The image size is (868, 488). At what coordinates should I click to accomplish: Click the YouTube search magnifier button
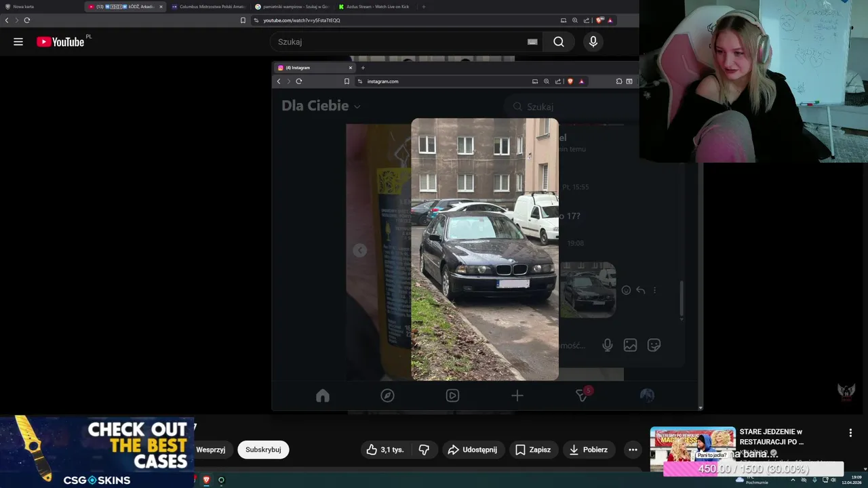[x=558, y=42]
